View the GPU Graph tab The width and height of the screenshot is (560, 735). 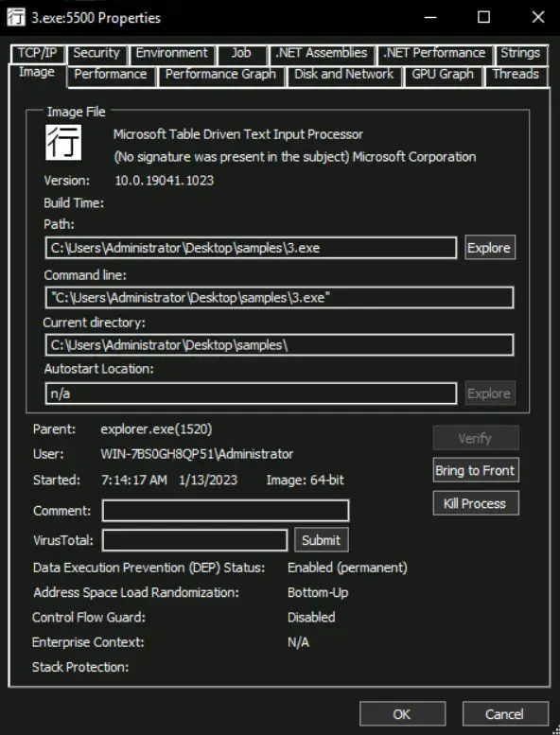(443, 75)
